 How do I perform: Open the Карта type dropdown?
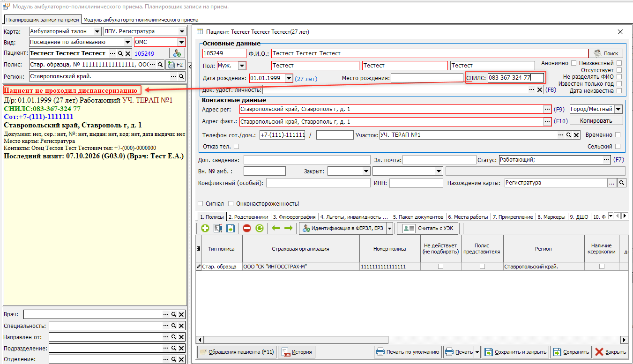pyautogui.click(x=97, y=31)
